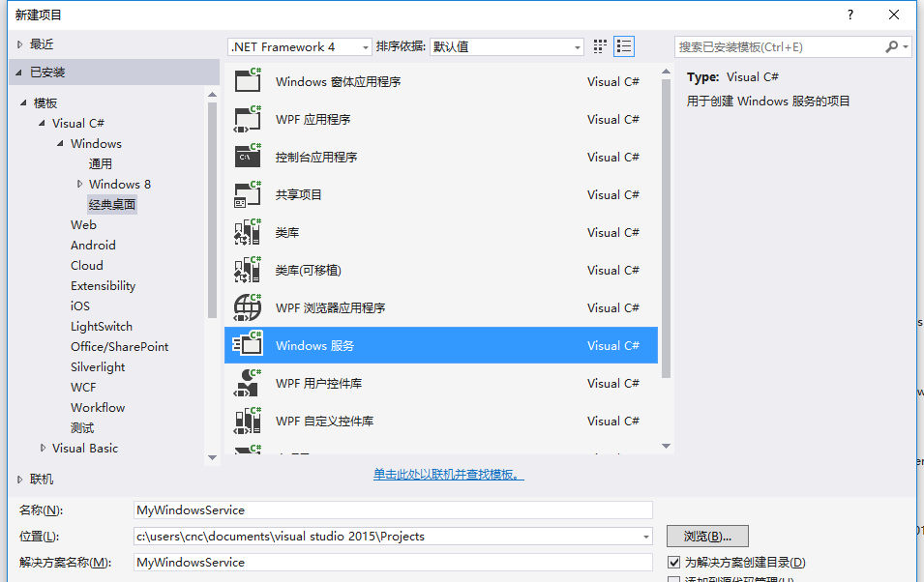Image resolution: width=924 pixels, height=582 pixels.
Task: Click the category tree scrollbar thumb
Action: click(x=213, y=211)
